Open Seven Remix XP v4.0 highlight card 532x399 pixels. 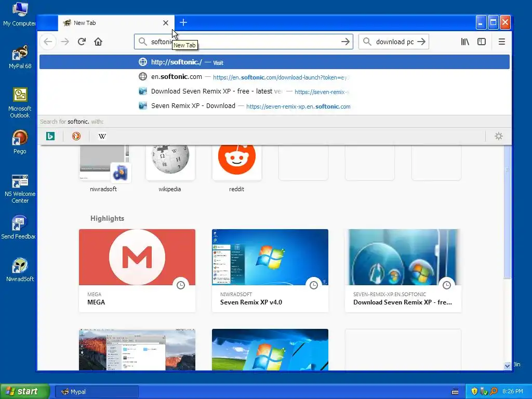[x=270, y=270]
